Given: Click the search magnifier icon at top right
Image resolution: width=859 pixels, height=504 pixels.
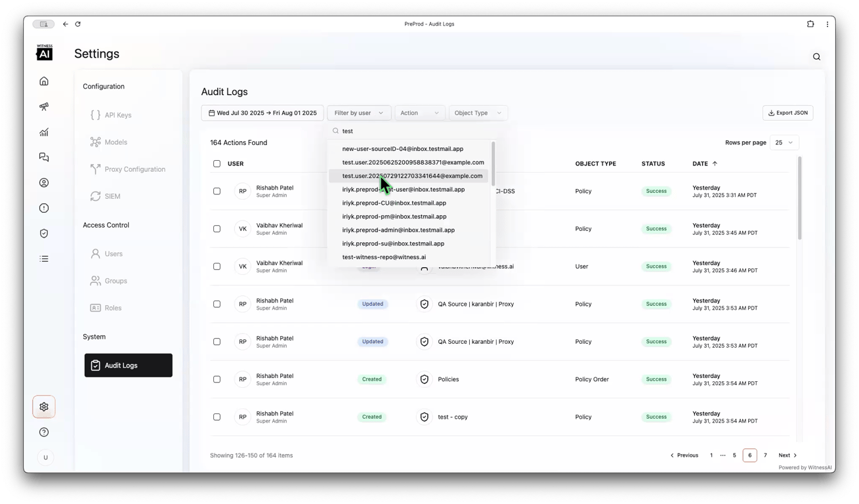Looking at the screenshot, I should click(x=816, y=57).
